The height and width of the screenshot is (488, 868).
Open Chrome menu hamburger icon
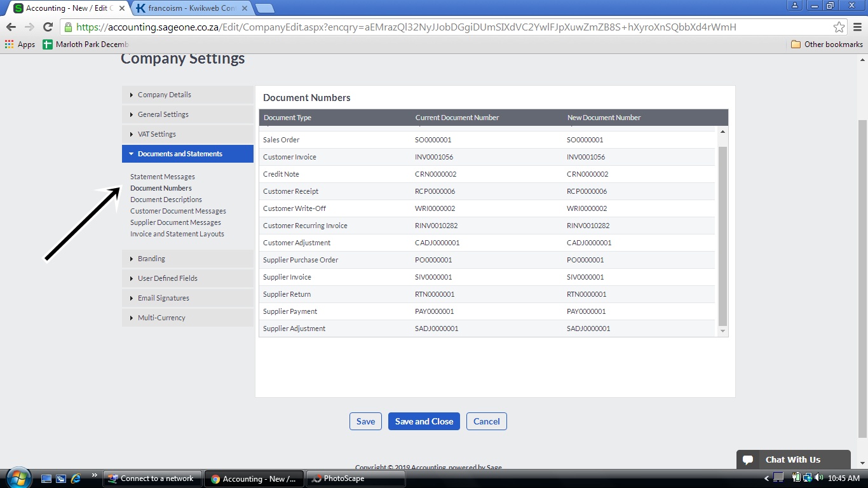(857, 27)
